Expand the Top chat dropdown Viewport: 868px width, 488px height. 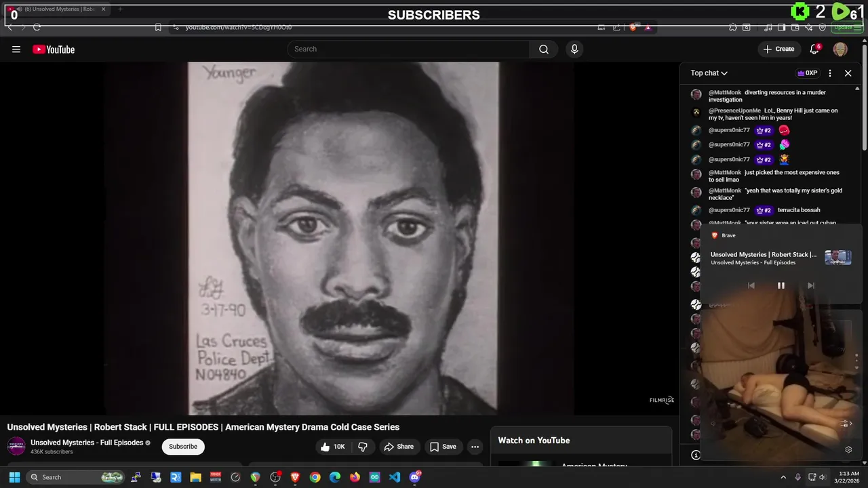709,73
